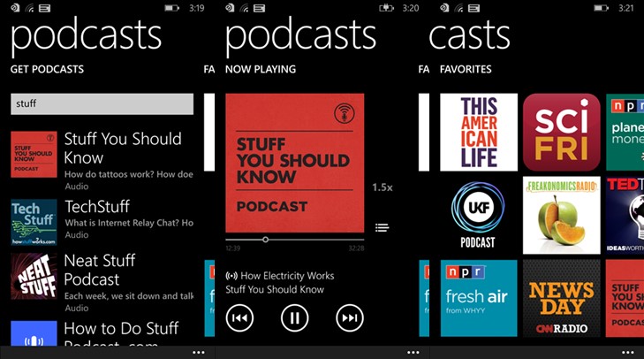
Task: Skip to the next track
Action: pyautogui.click(x=350, y=317)
